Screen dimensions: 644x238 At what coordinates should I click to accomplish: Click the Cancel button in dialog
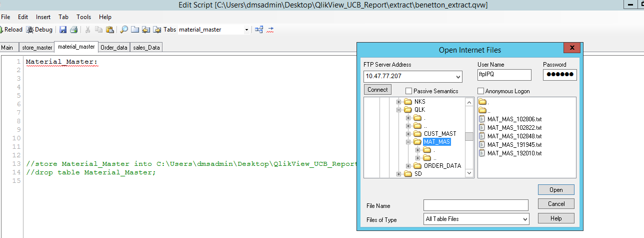pyautogui.click(x=556, y=204)
